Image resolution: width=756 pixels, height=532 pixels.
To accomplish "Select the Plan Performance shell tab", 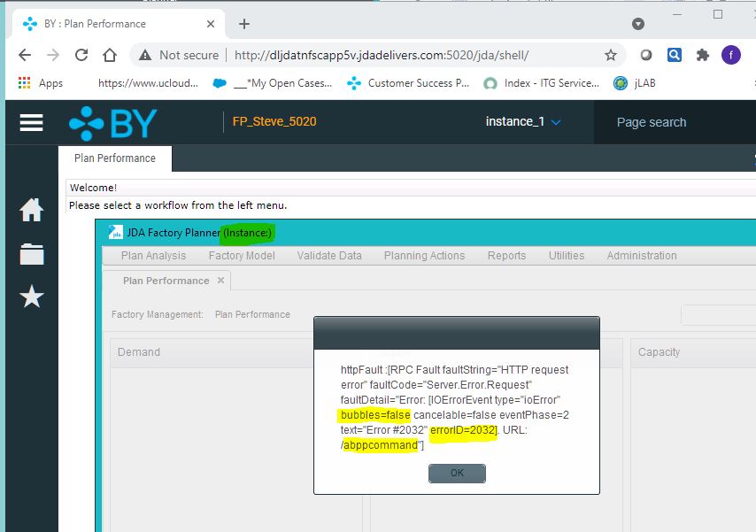I will tap(115, 158).
